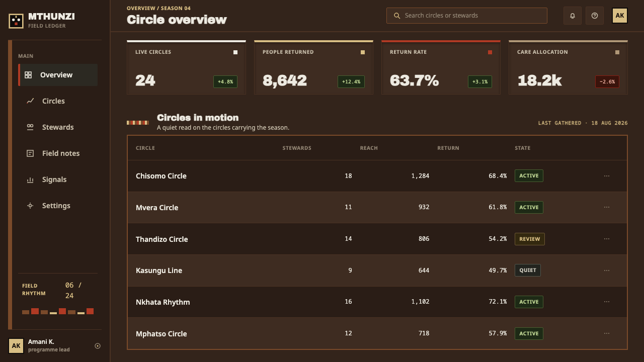Click the Circles trend-line icon in the sidebar
Screen dimensions: 644x362
tap(30, 101)
